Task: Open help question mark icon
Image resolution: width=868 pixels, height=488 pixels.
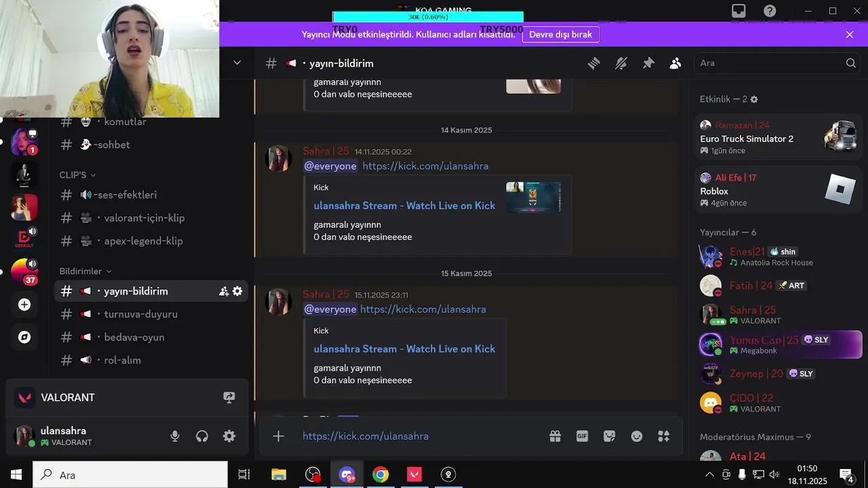Action: 770,11
